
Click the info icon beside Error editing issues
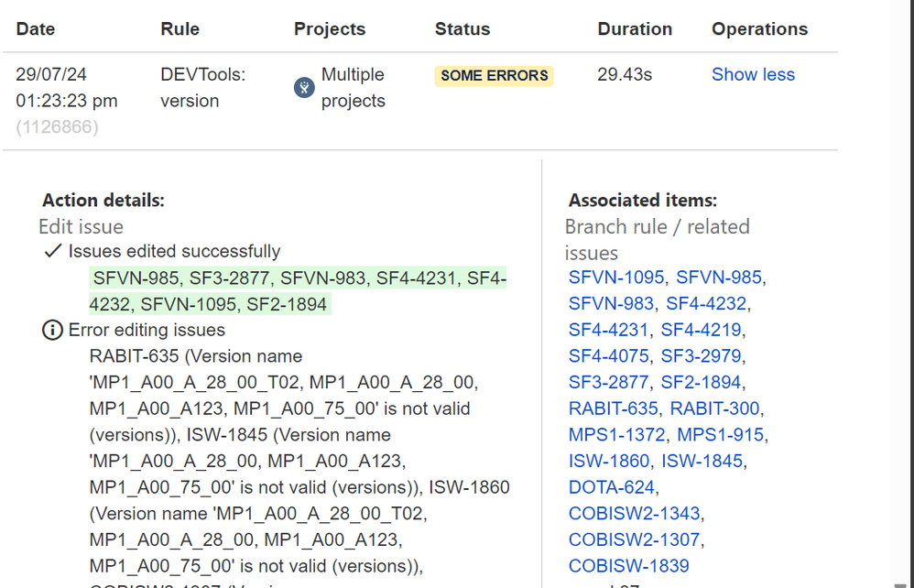52,330
